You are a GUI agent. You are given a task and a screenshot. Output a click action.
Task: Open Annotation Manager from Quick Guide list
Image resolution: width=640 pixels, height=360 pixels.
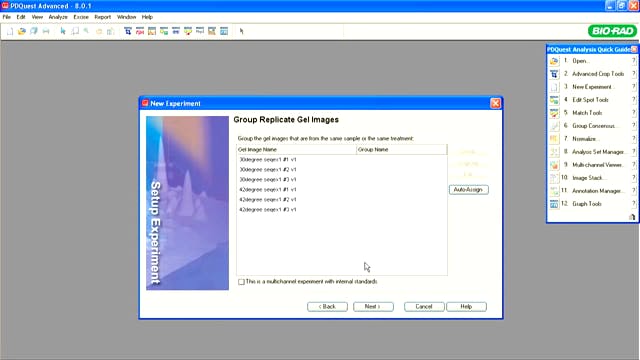[597, 191]
